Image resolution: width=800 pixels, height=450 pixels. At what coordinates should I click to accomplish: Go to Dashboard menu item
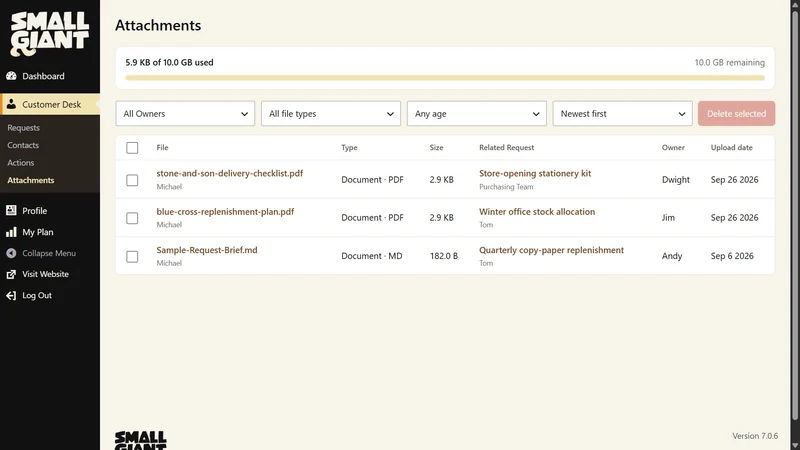[50, 76]
